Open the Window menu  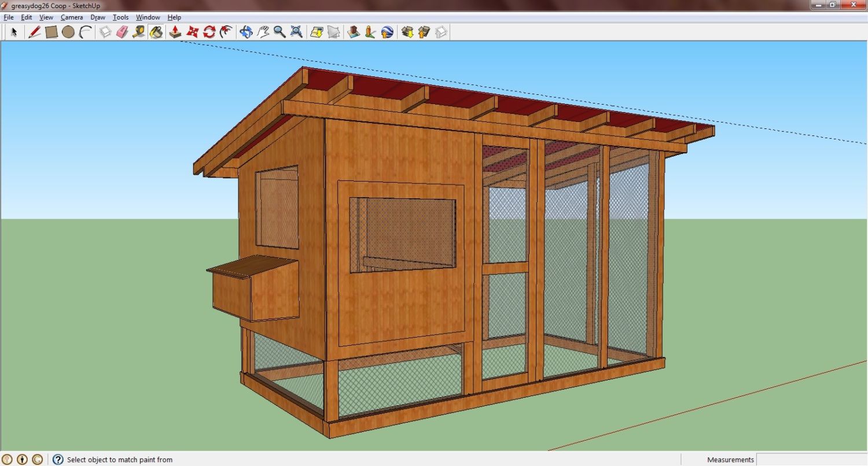(148, 17)
